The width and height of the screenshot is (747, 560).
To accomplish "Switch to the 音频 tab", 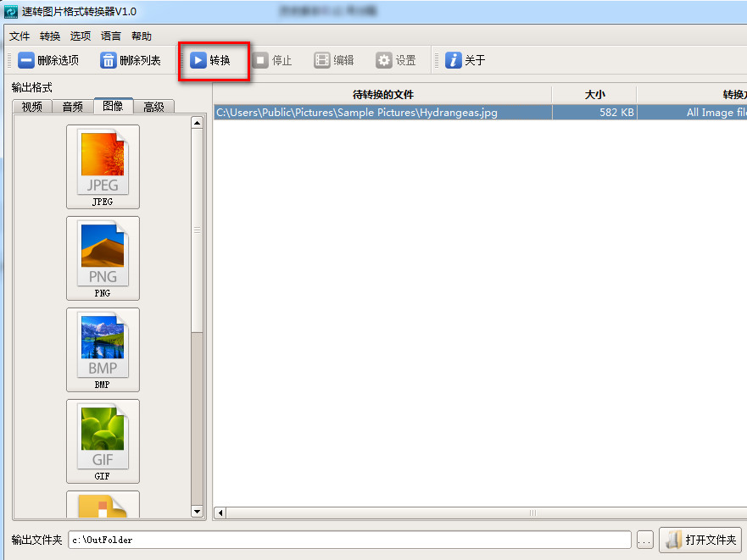I will (x=72, y=107).
